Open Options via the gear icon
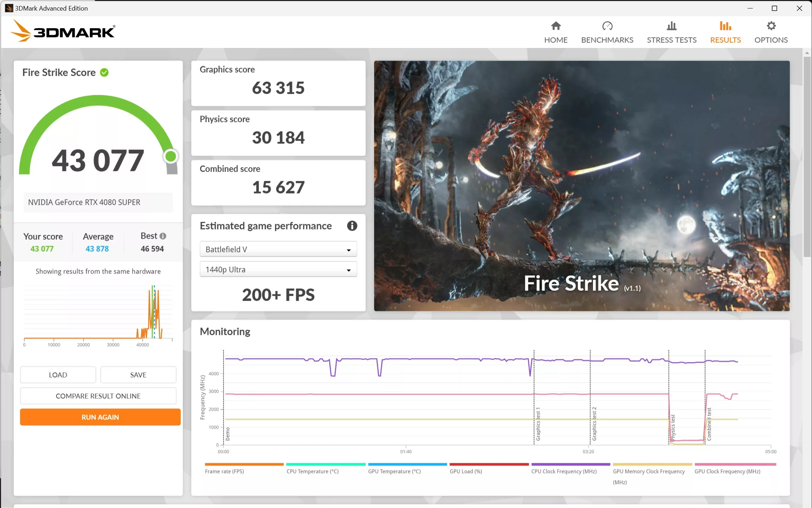 tap(771, 25)
